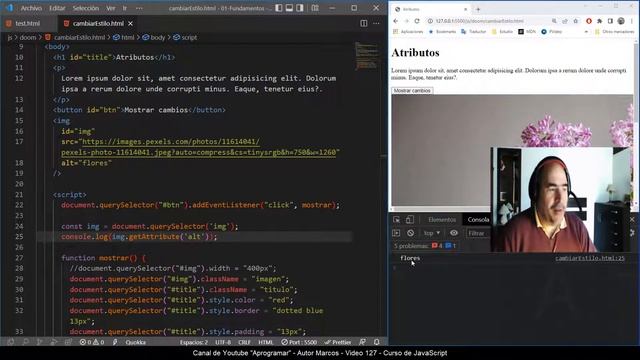Open the Selección menu in VS Code
Image resolution: width=640 pixels, height=360 pixels.
click(86, 8)
